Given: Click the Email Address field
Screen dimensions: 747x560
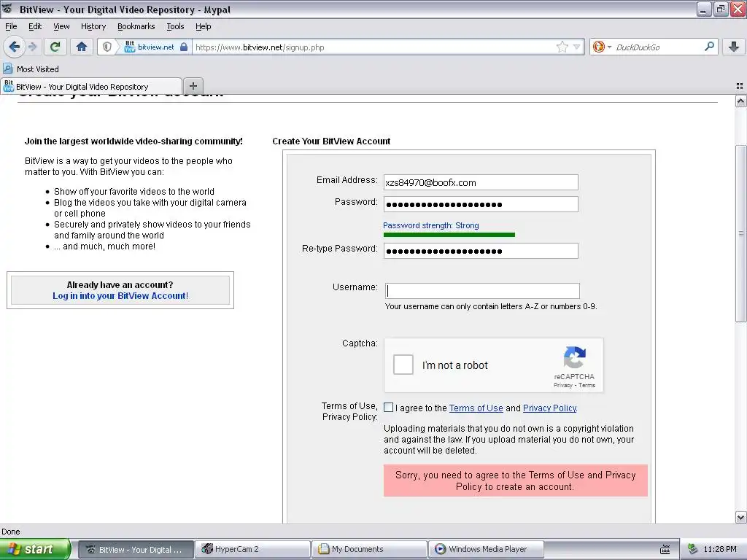Looking at the screenshot, I should tap(481, 182).
